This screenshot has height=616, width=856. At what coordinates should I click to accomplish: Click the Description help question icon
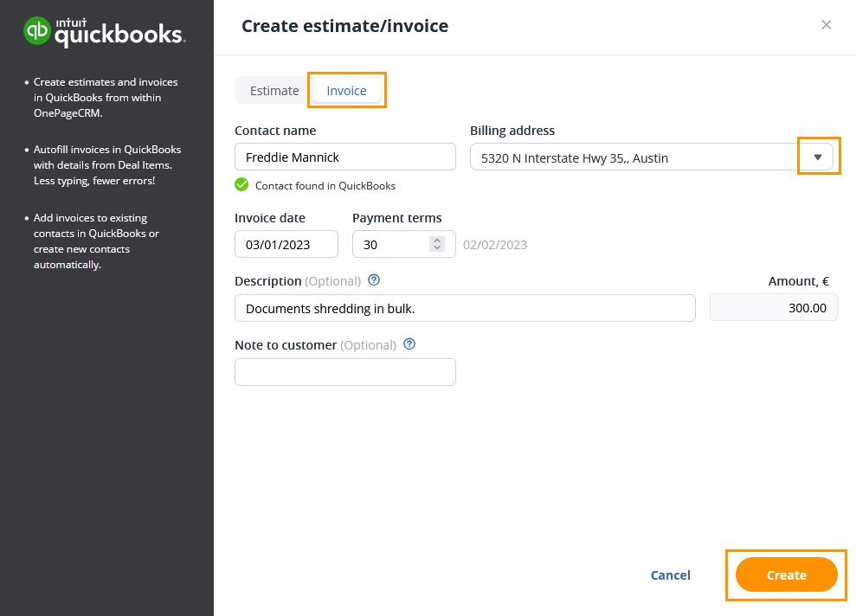pos(374,280)
